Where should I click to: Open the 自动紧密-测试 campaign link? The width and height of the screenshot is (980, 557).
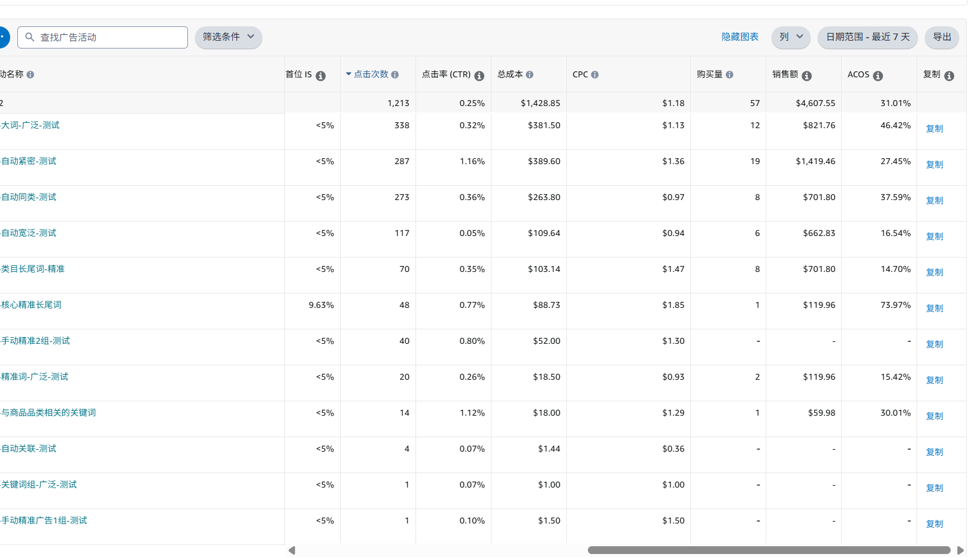[29, 161]
